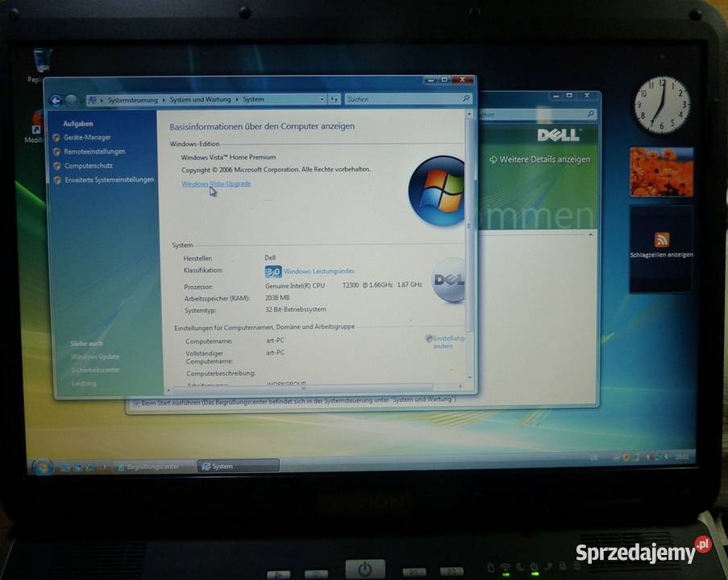Image resolution: width=728 pixels, height=580 pixels.
Task: Click the Schlagzeilen anzeigen feed gadget icon
Action: tap(661, 238)
